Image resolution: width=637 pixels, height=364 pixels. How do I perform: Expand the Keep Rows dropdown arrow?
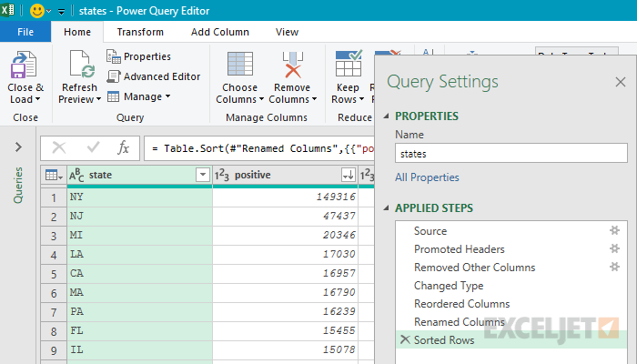pyautogui.click(x=361, y=99)
